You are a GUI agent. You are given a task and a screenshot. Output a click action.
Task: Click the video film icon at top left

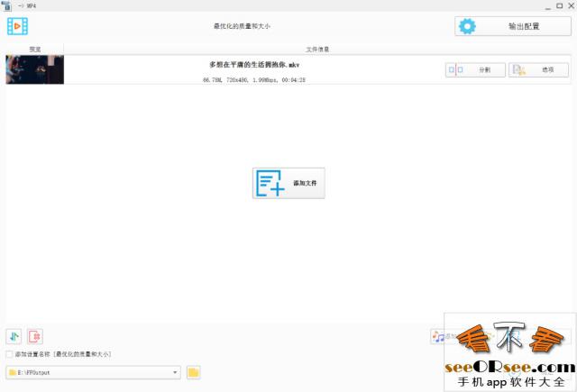pyautogui.click(x=19, y=26)
